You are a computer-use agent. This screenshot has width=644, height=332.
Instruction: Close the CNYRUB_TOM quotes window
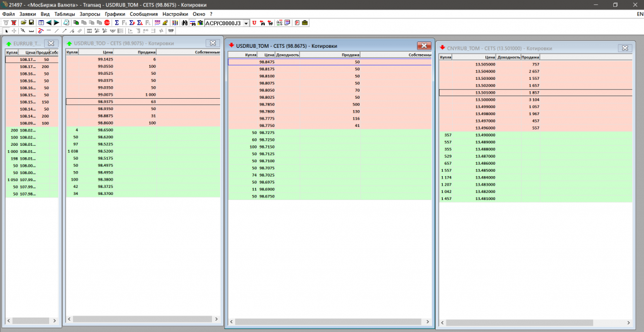click(625, 48)
